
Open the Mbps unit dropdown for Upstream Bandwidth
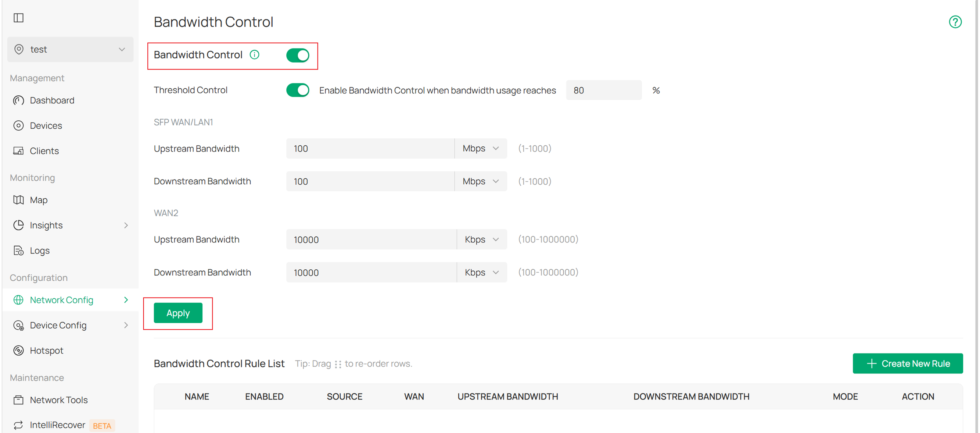tap(481, 149)
